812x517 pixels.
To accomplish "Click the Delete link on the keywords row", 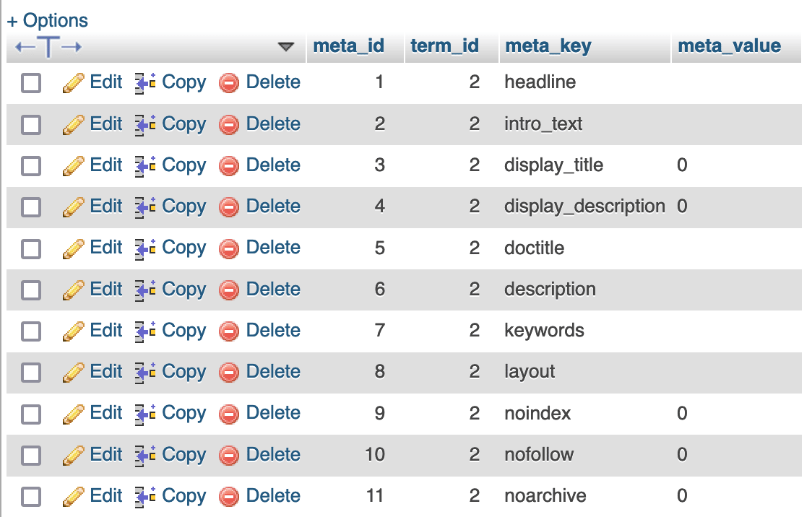I will coord(273,330).
